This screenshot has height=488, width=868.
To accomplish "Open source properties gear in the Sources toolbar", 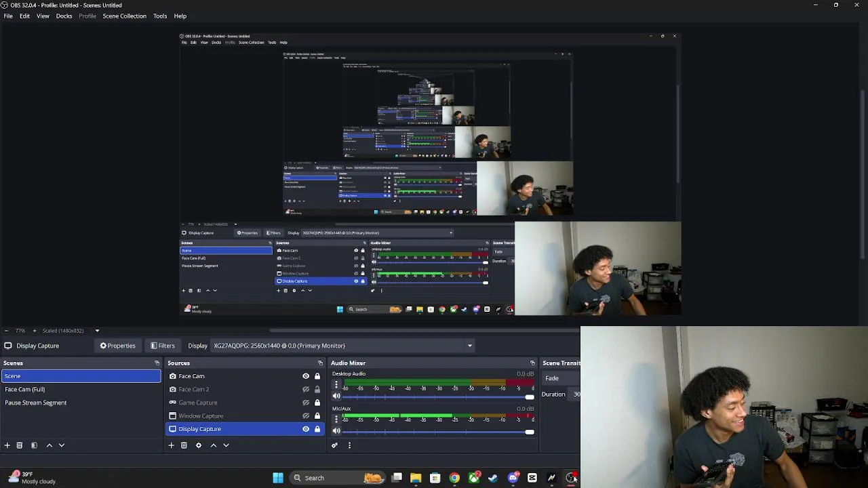I will coord(199,445).
